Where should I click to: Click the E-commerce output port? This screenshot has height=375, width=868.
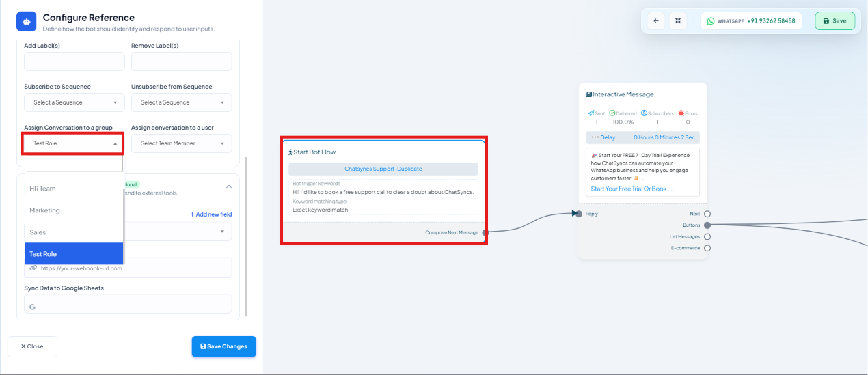pyautogui.click(x=707, y=248)
